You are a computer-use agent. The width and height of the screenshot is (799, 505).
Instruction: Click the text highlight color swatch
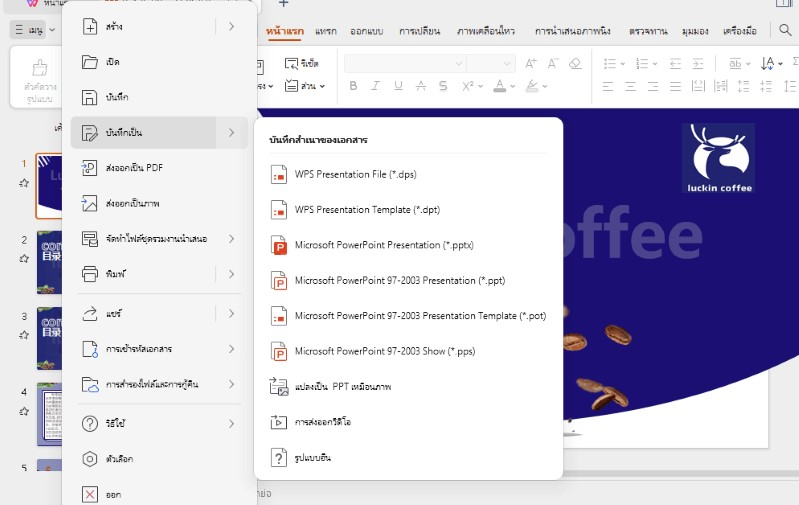point(532,86)
